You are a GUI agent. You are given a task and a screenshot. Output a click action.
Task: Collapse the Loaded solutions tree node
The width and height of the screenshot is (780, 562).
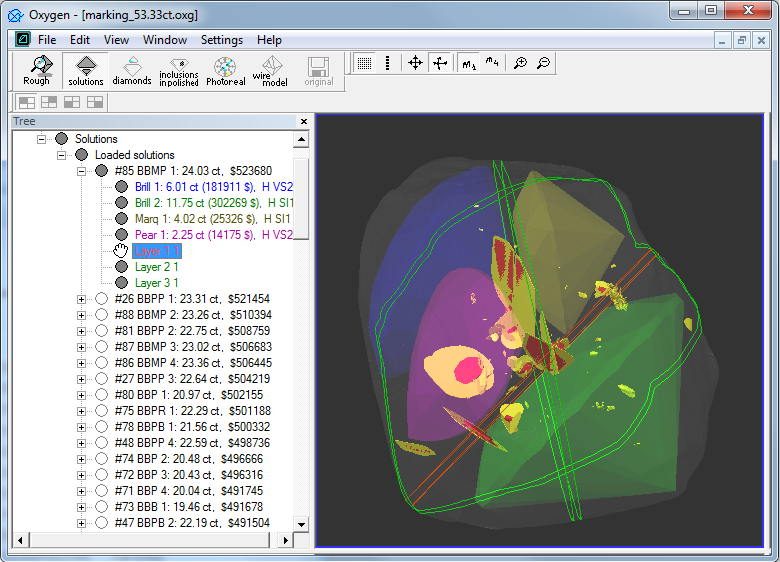pos(62,155)
